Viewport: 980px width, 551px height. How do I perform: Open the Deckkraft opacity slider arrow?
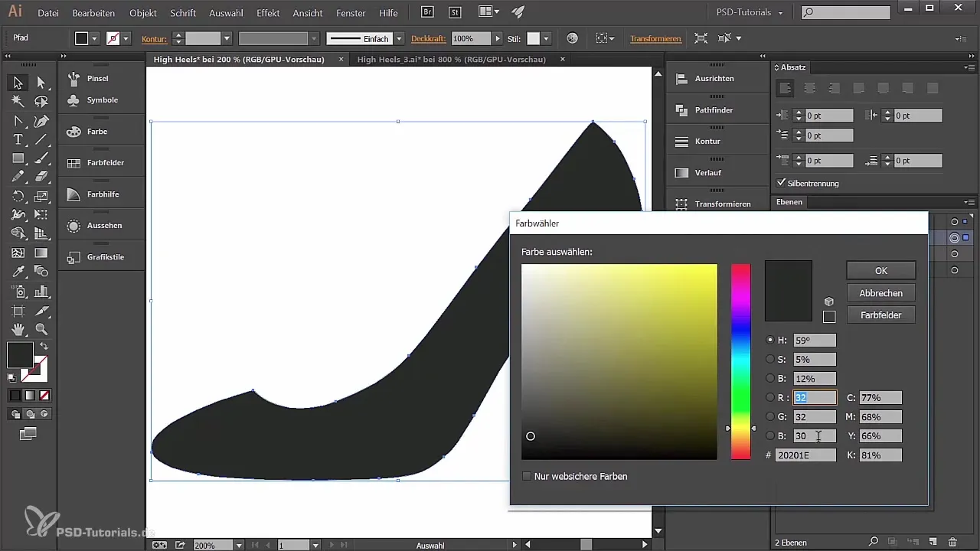tap(498, 38)
